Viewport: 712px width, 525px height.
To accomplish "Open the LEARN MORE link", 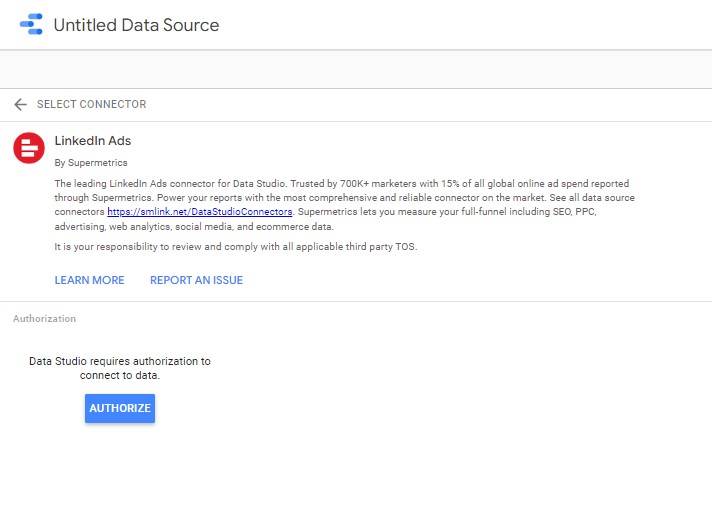I will click(90, 280).
